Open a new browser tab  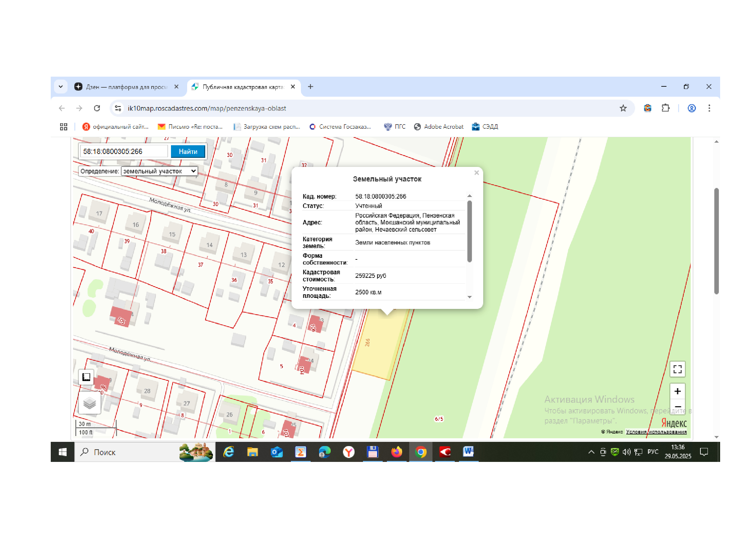tap(310, 87)
